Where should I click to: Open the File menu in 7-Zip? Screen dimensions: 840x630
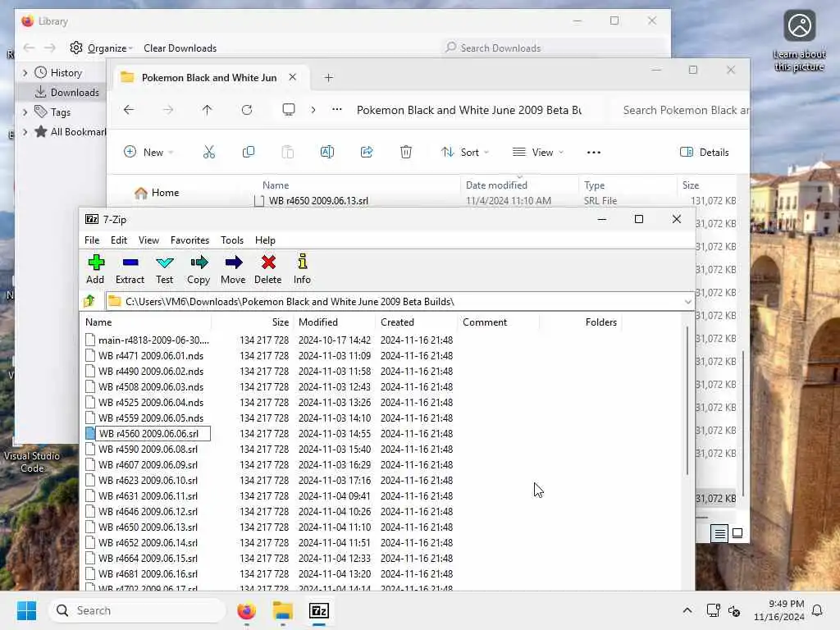pos(92,240)
